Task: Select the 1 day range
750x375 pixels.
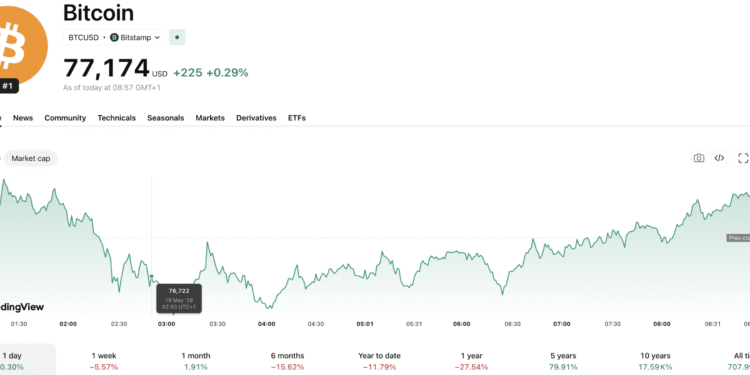Action: 27,360
